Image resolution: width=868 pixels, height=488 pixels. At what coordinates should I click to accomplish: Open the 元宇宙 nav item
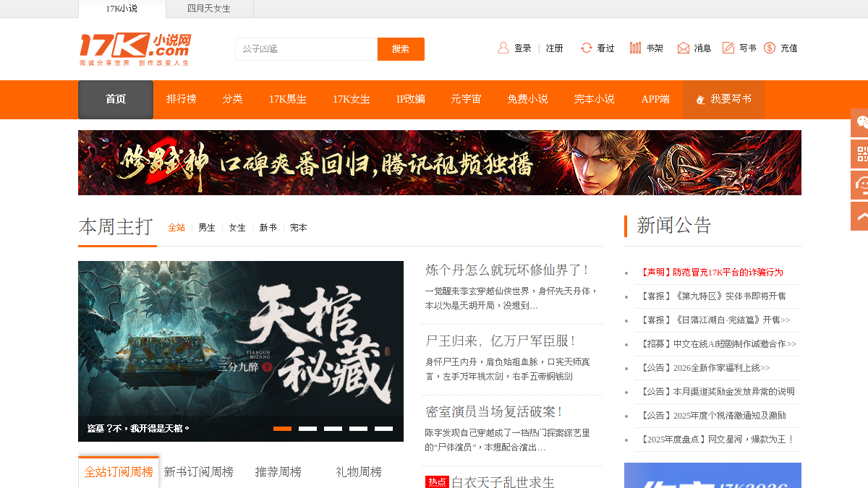tap(466, 100)
